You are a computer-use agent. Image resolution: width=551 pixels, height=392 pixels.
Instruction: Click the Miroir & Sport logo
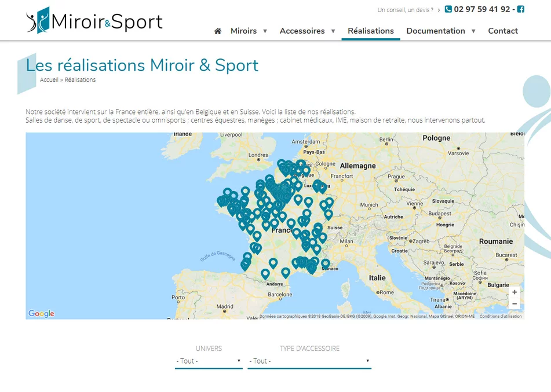click(94, 21)
